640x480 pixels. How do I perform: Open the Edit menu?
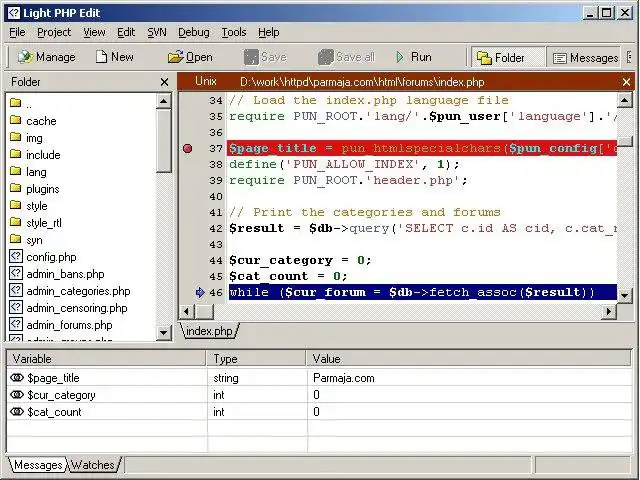click(x=126, y=32)
